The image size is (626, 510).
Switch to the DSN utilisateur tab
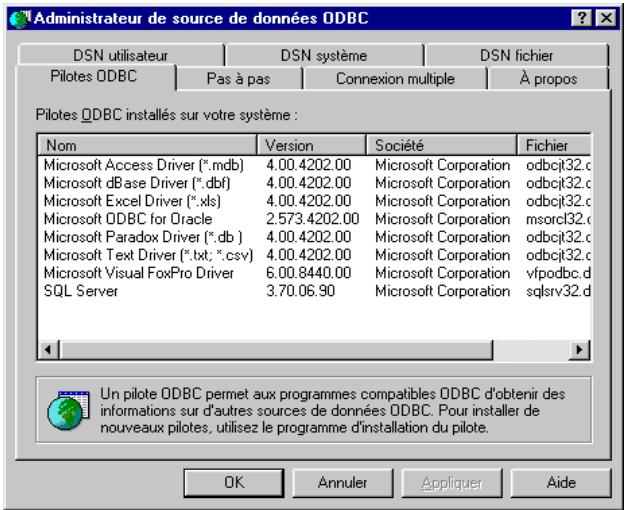(121, 55)
